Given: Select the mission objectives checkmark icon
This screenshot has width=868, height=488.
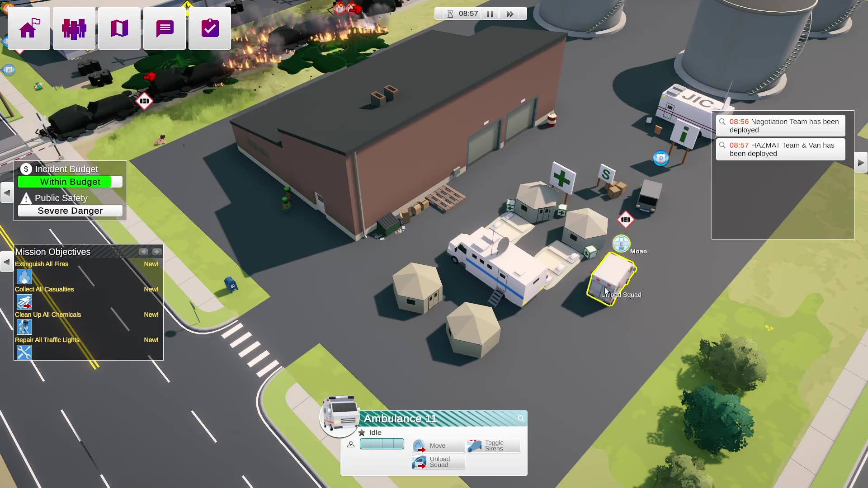Looking at the screenshot, I should click(x=210, y=28).
